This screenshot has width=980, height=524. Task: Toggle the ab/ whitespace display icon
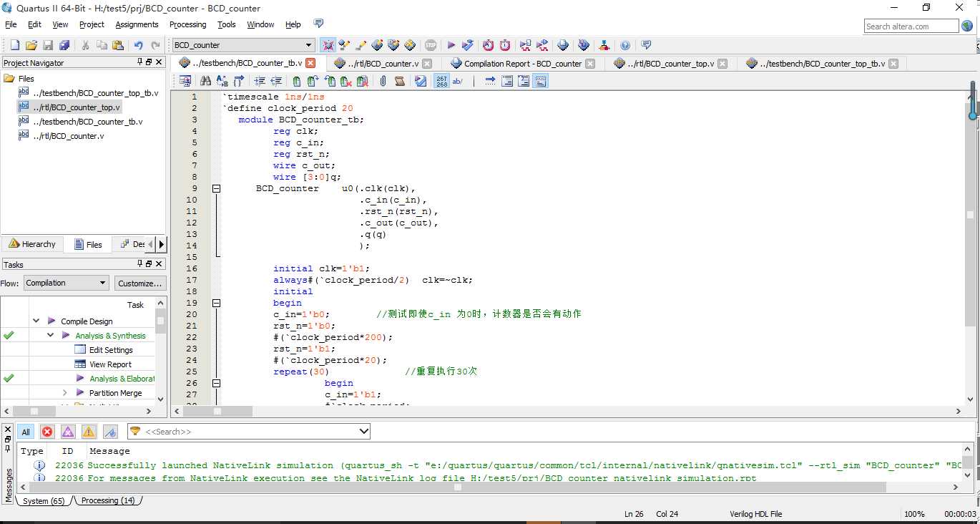click(458, 81)
